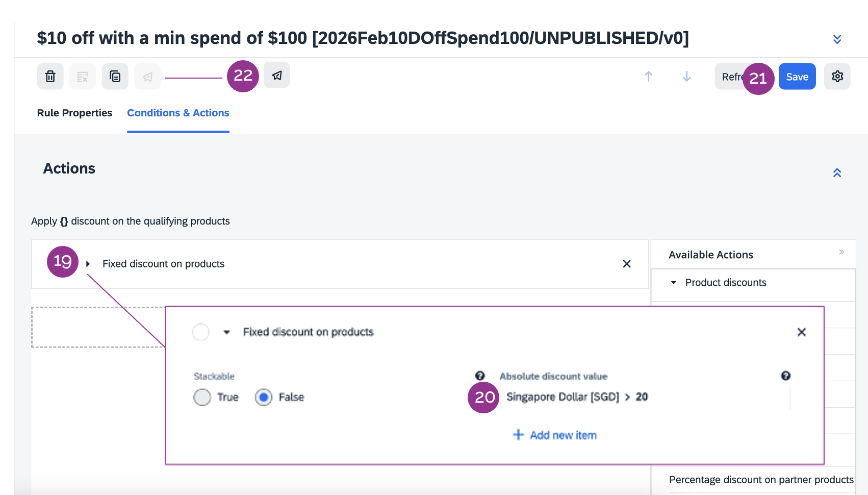
Task: Expand the Fixed discount on products row
Action: click(88, 264)
